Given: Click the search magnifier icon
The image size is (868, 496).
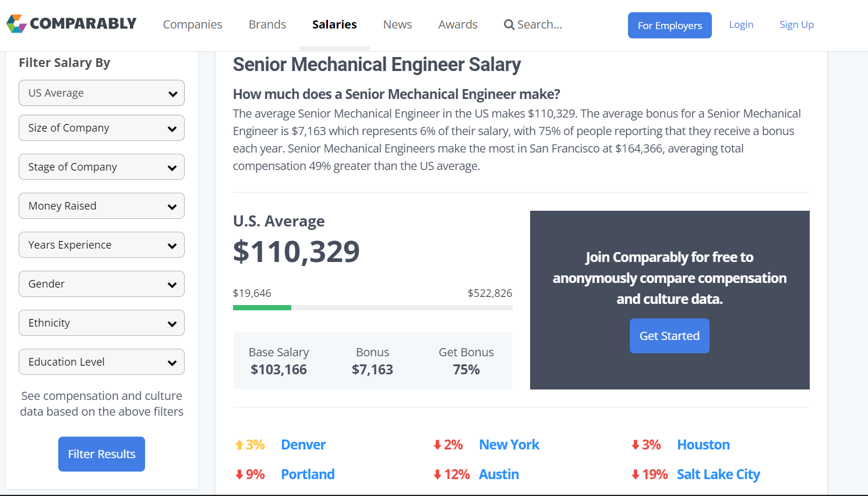Looking at the screenshot, I should pos(509,25).
